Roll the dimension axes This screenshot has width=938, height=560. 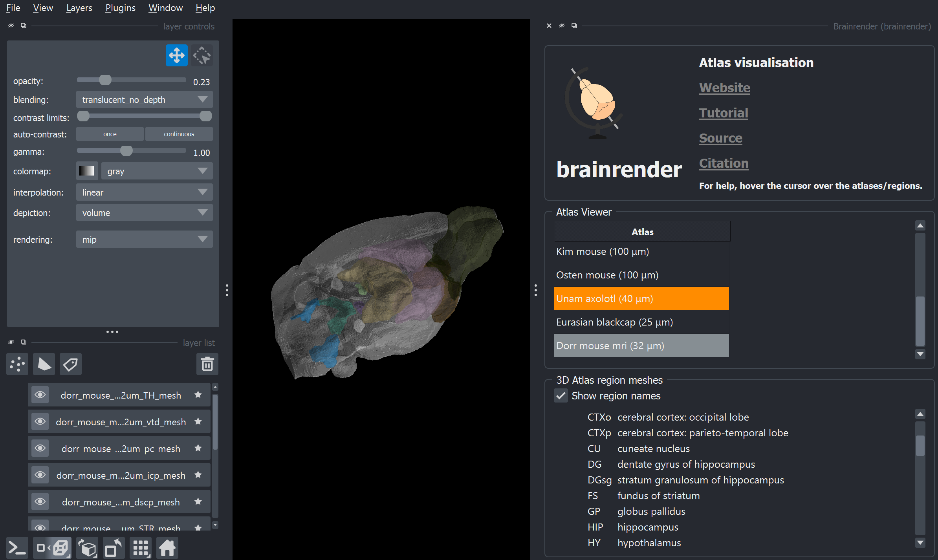[87, 547]
